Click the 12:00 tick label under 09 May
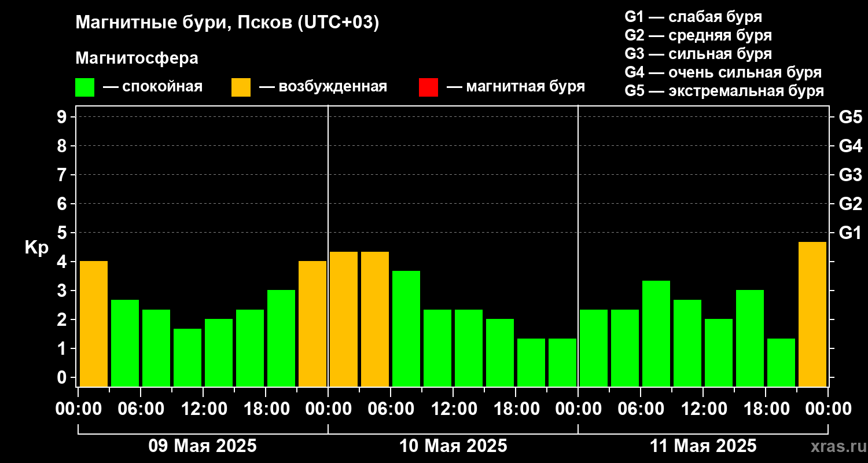This screenshot has height=463, width=868. tap(204, 409)
